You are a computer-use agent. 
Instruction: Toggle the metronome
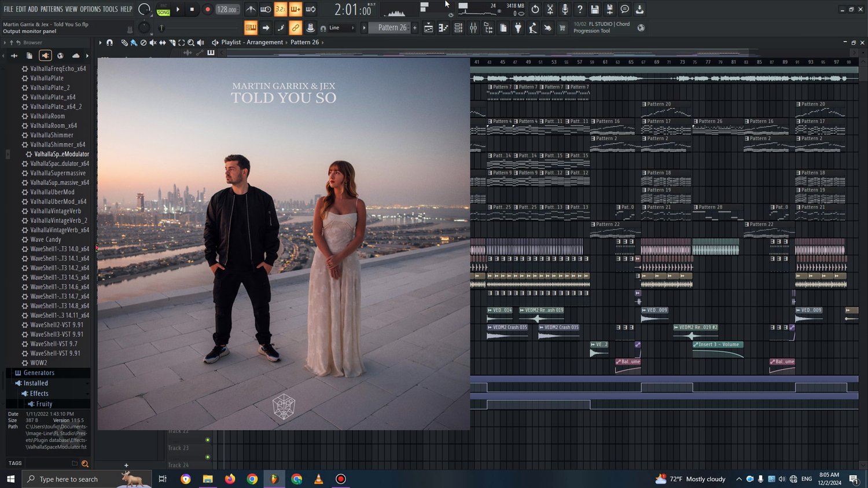(x=251, y=9)
